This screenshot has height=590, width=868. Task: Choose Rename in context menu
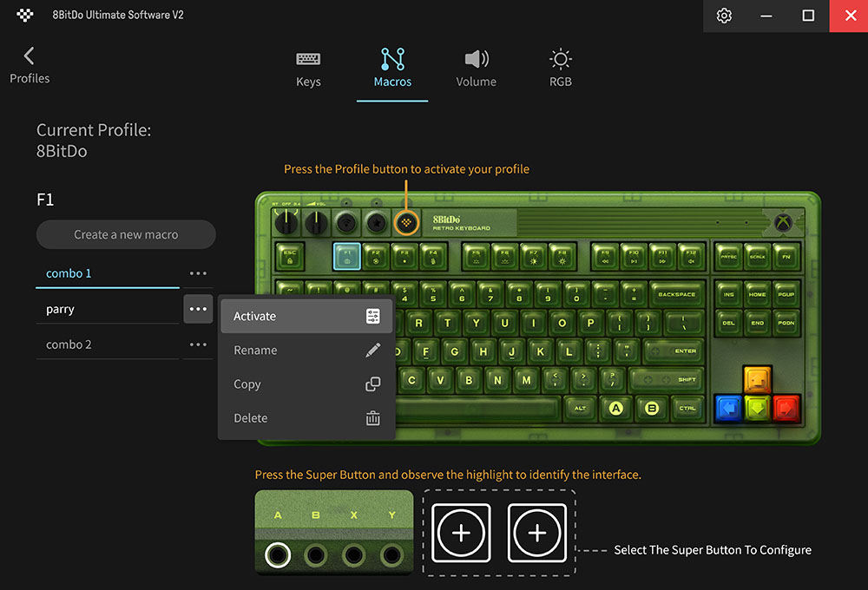(x=306, y=351)
